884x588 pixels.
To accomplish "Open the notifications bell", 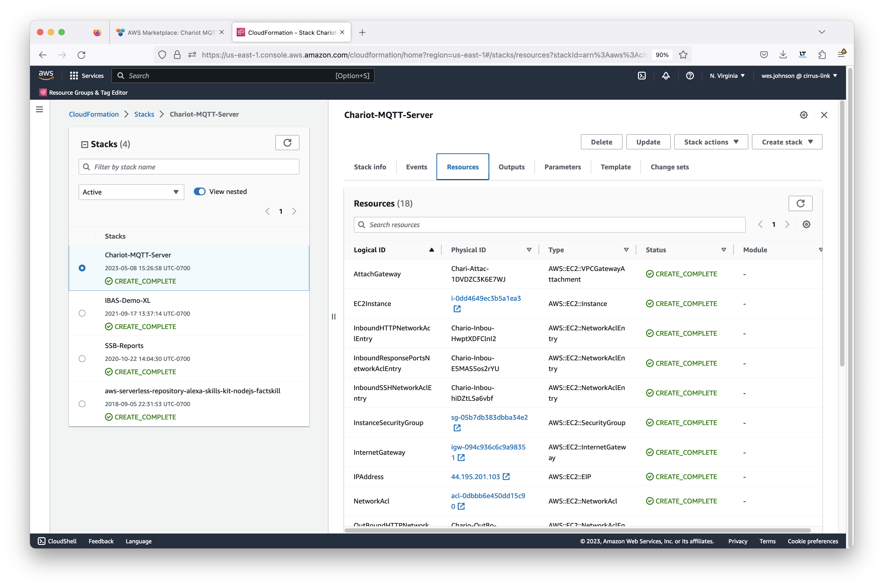I will (666, 76).
